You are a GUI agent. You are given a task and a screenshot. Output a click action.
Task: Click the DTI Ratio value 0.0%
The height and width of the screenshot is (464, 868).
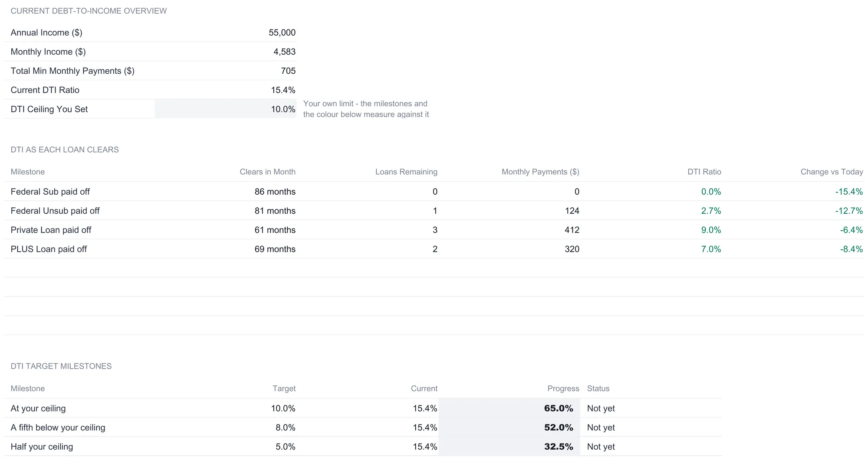pyautogui.click(x=711, y=191)
